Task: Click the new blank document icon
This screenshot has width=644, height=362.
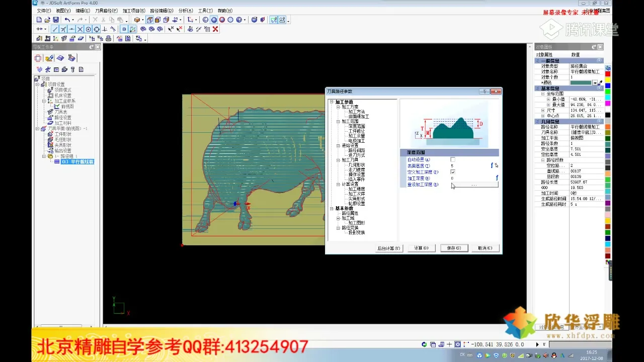Action: tap(39, 20)
